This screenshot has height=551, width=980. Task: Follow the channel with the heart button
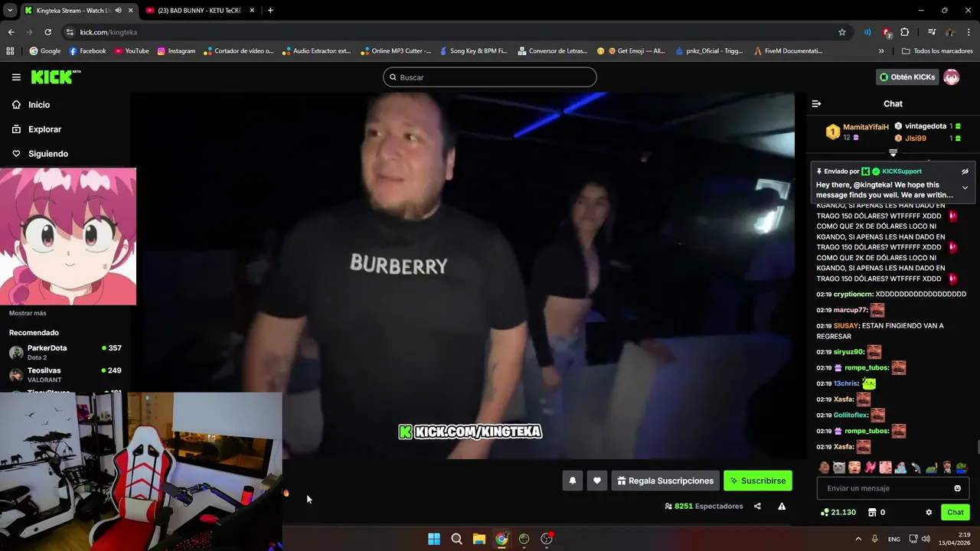coord(597,481)
